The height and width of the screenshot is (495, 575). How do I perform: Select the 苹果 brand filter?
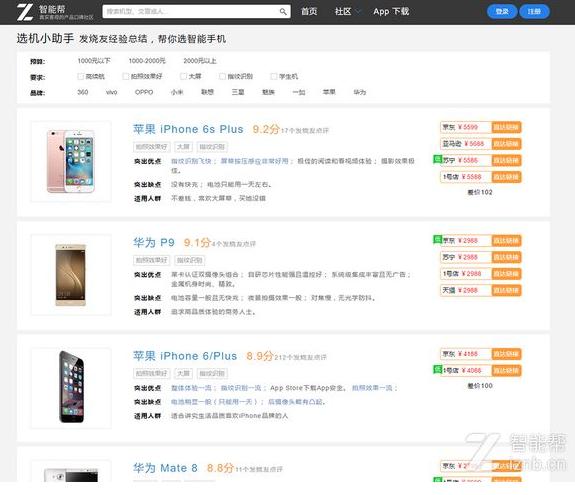point(329,92)
